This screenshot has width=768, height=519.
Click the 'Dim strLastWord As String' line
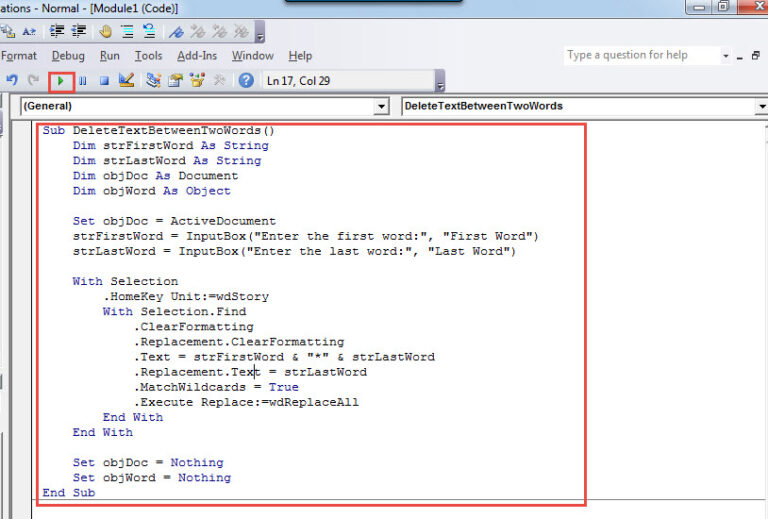pos(167,161)
